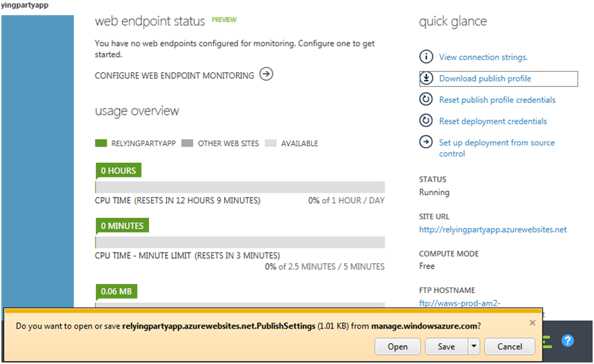This screenshot has width=594, height=364.
Task: Open the View connection strings link
Action: [x=483, y=57]
